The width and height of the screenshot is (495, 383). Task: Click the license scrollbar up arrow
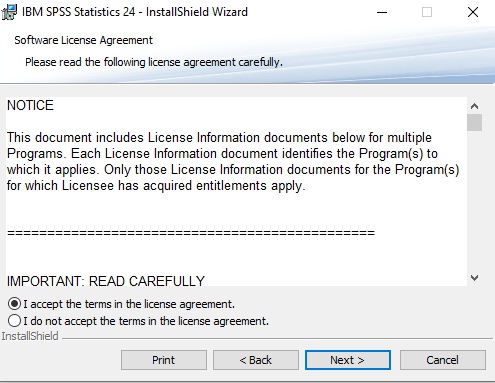tap(474, 106)
